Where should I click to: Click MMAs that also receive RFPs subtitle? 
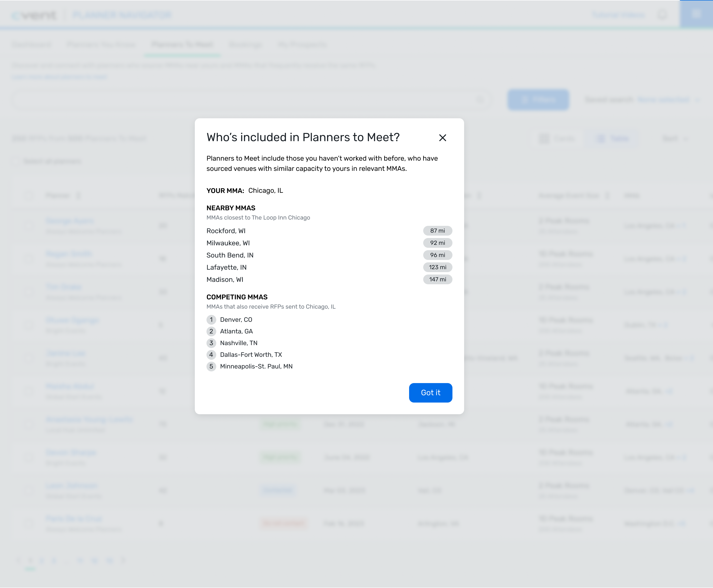[x=271, y=306]
